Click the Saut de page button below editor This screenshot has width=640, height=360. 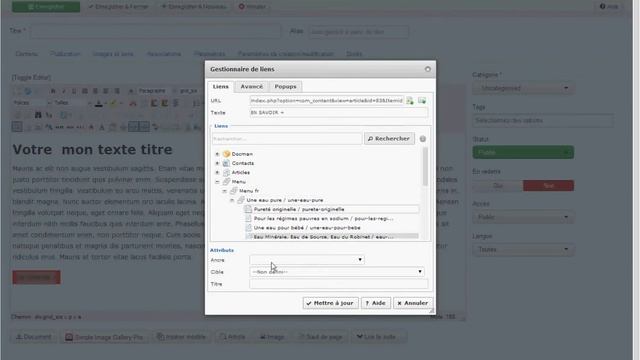[321, 337]
